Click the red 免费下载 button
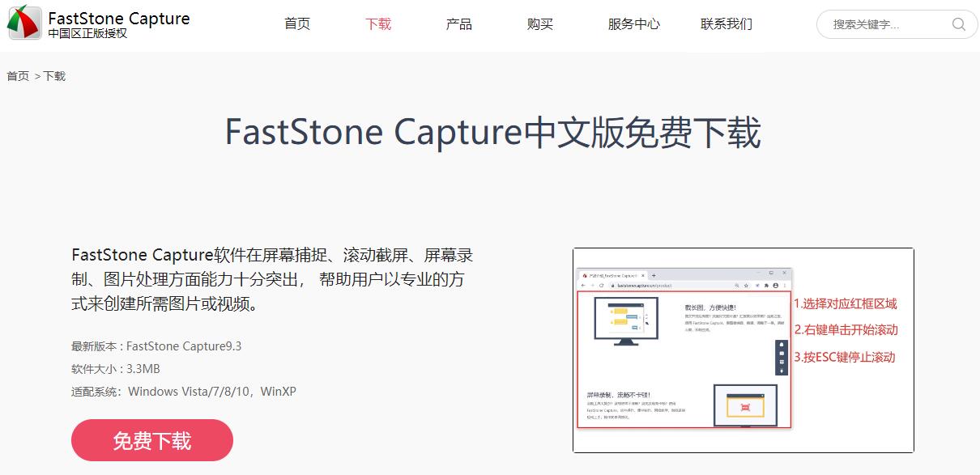The image size is (980, 475). click(x=152, y=440)
